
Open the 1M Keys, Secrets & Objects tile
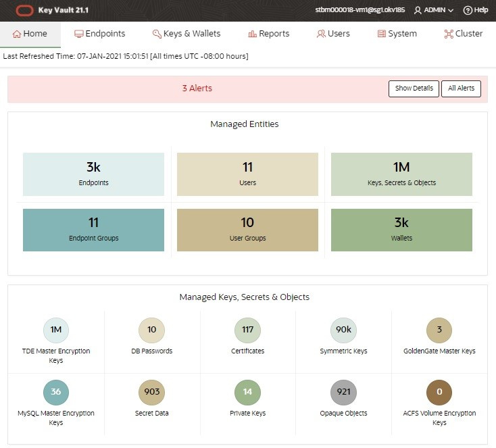point(402,174)
